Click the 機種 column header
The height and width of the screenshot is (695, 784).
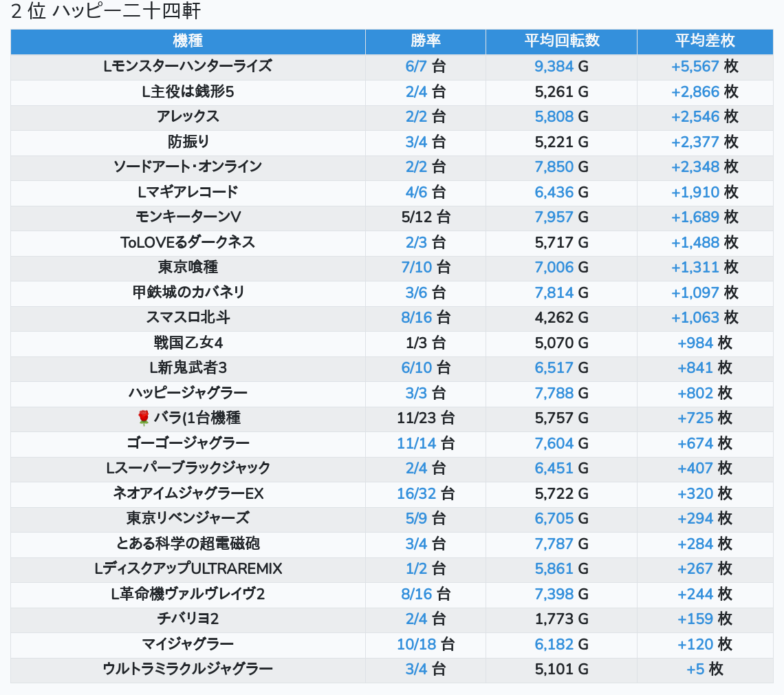click(188, 41)
